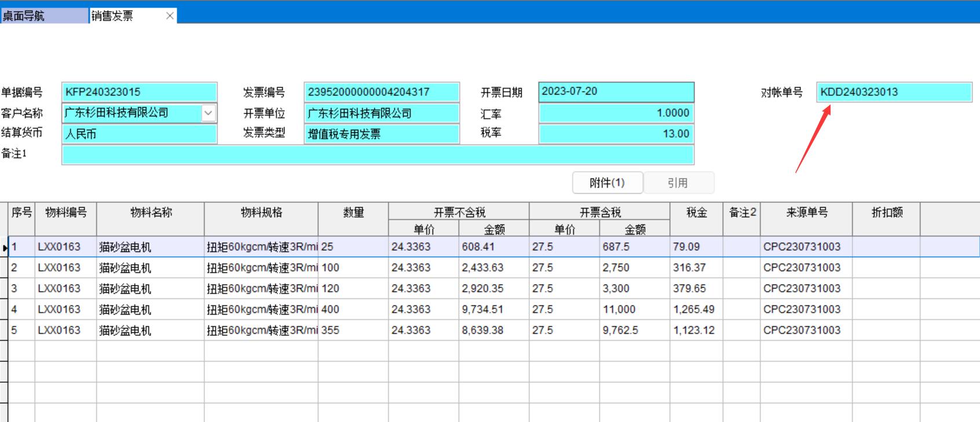Select the 对帐单号 field KDD240323013
Image resolution: width=980 pixels, height=422 pixels.
(894, 92)
